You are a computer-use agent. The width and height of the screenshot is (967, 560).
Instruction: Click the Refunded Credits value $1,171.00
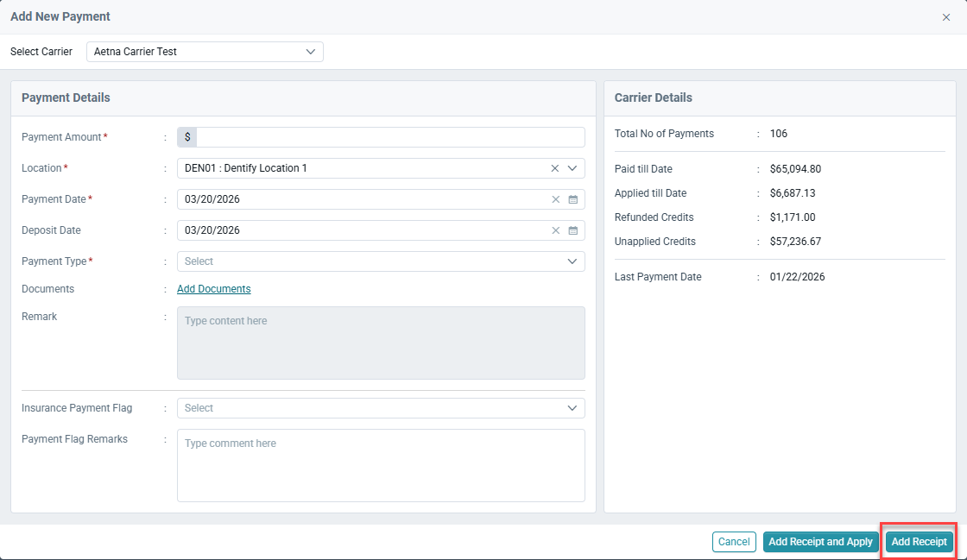(x=793, y=217)
